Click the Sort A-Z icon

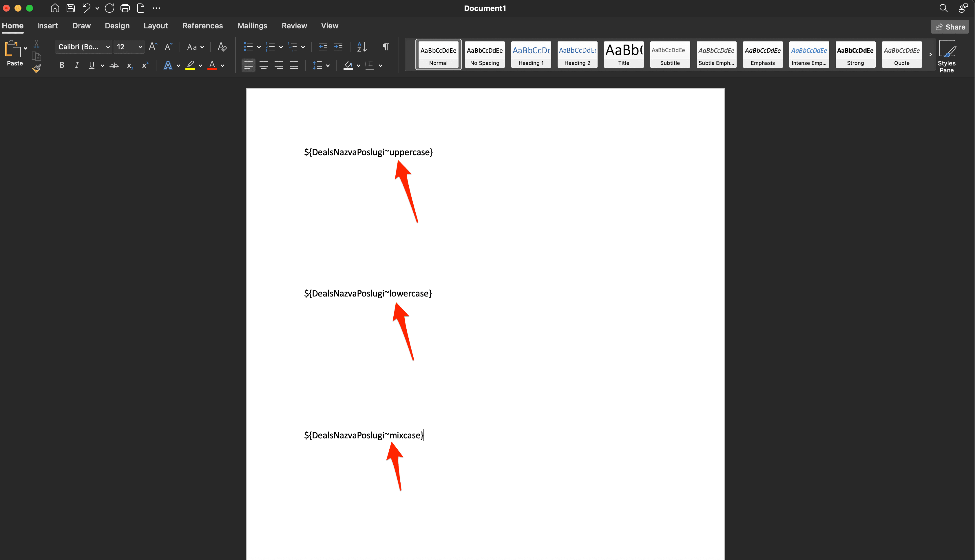[362, 47]
